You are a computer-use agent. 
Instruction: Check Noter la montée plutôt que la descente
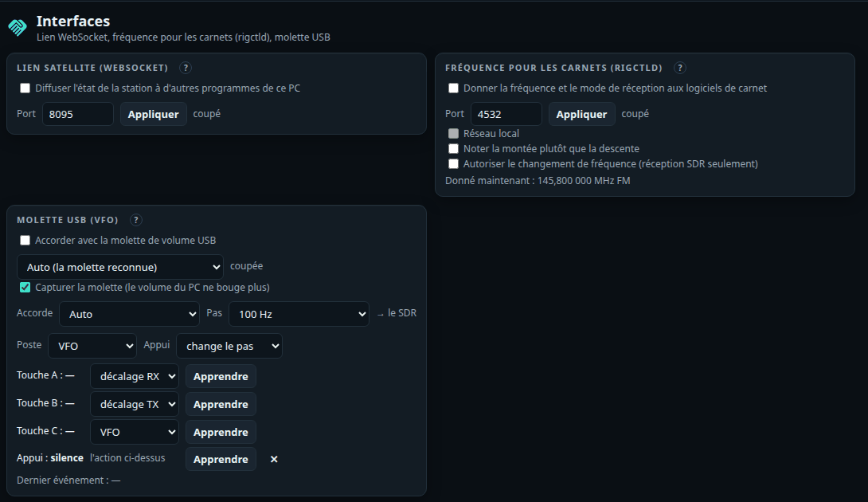tap(453, 148)
